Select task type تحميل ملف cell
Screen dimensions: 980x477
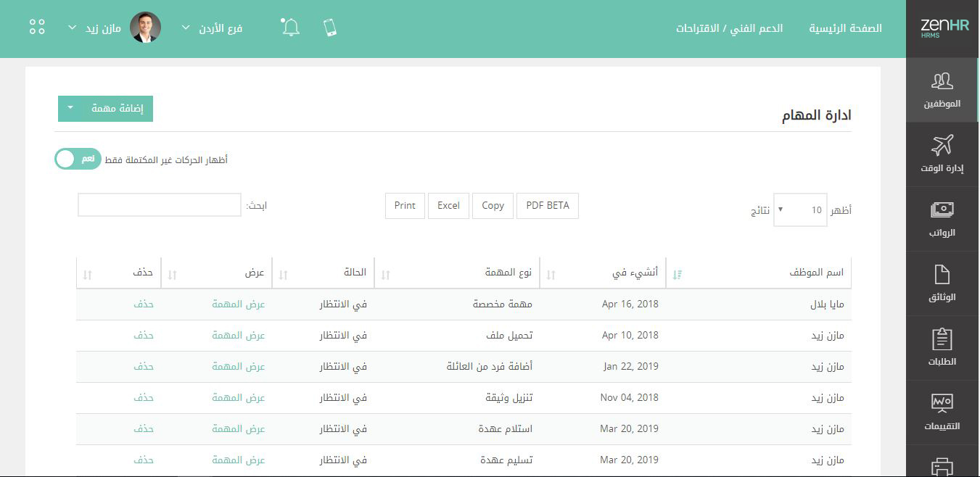509,336
